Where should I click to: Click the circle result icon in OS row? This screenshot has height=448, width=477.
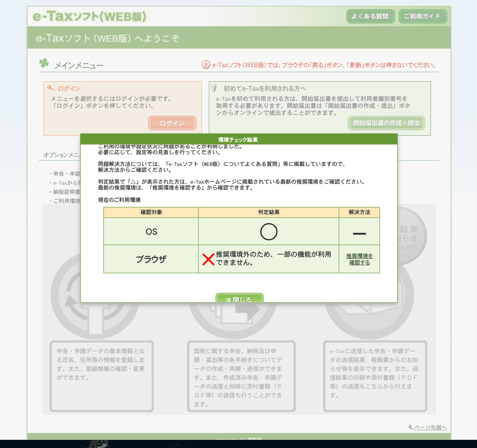click(269, 232)
